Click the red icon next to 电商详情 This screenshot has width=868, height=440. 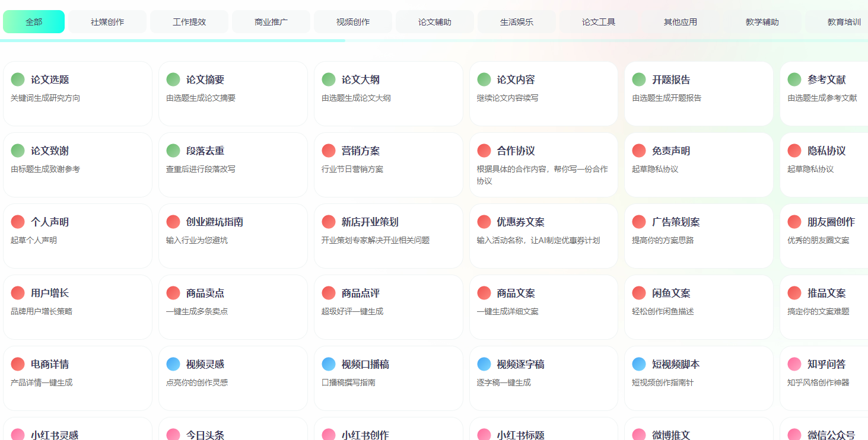click(x=18, y=364)
